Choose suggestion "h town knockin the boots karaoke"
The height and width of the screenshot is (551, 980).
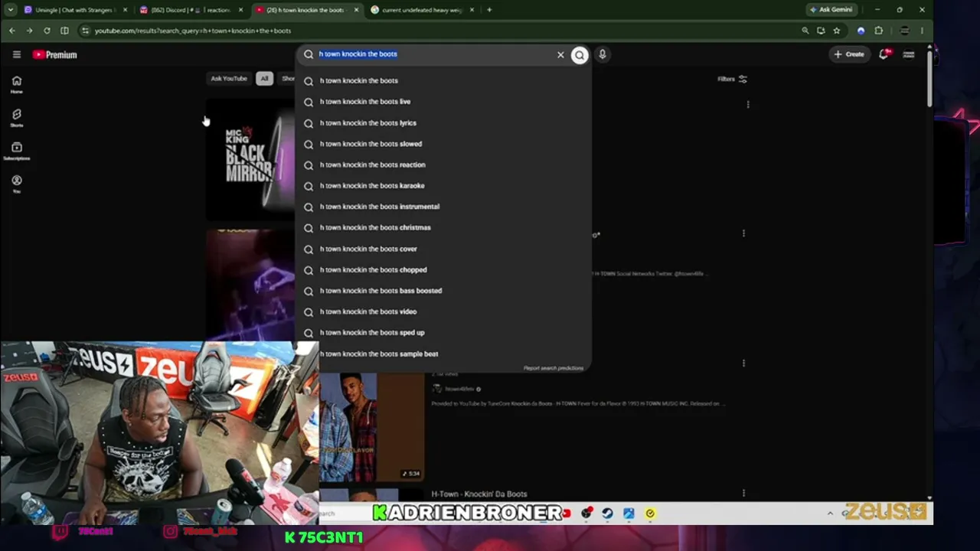pos(444,186)
